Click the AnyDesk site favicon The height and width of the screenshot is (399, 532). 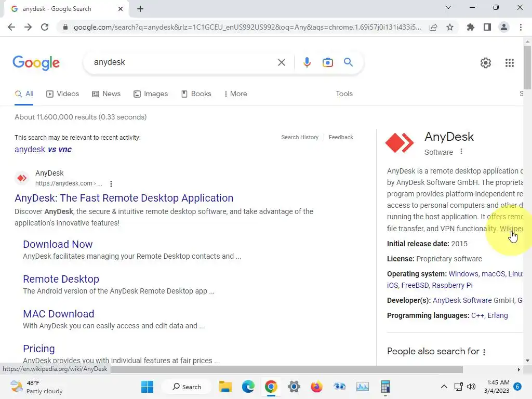[22, 178]
